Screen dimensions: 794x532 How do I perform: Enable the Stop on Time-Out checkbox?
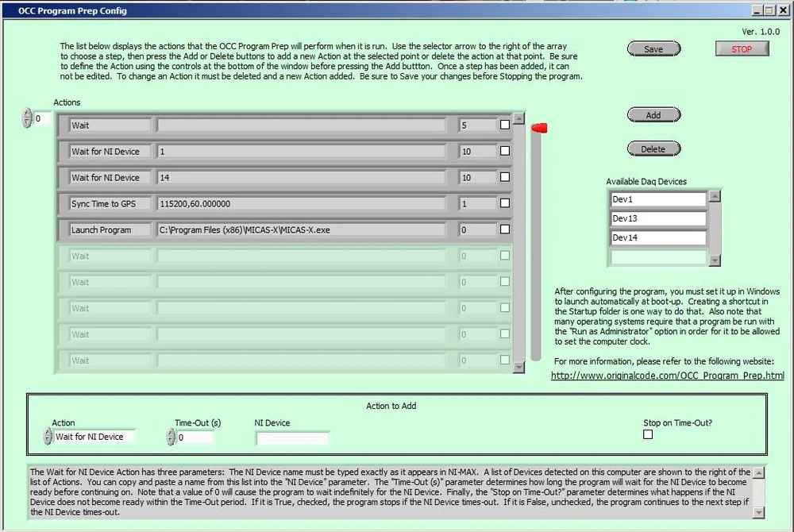[x=648, y=434]
